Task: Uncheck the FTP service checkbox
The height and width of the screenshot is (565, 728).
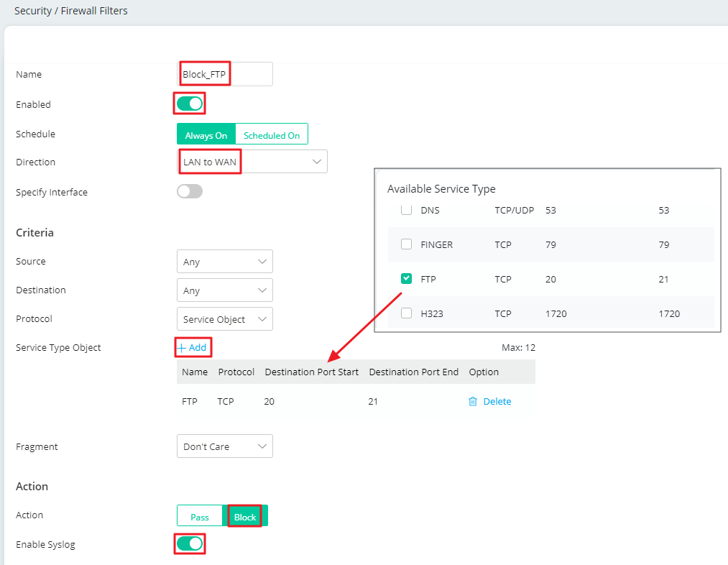Action: click(x=407, y=279)
